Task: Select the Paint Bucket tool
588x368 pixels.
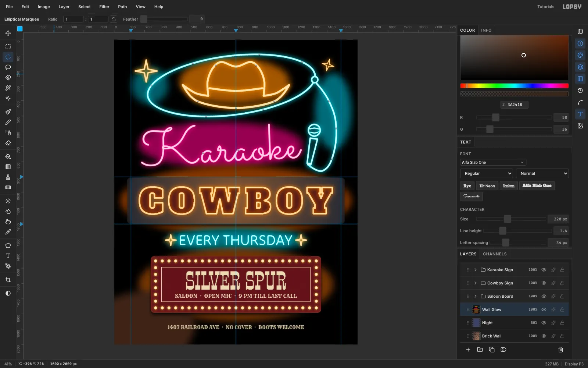Action: coord(8,156)
